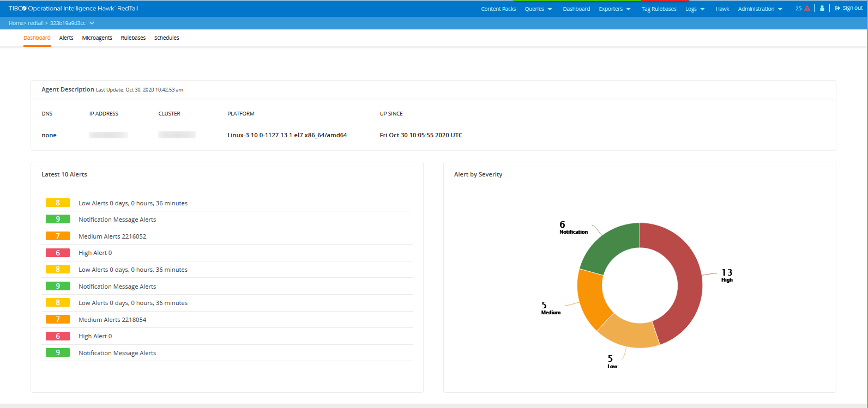
Task: Click the red alert warning triangle icon
Action: click(x=806, y=8)
